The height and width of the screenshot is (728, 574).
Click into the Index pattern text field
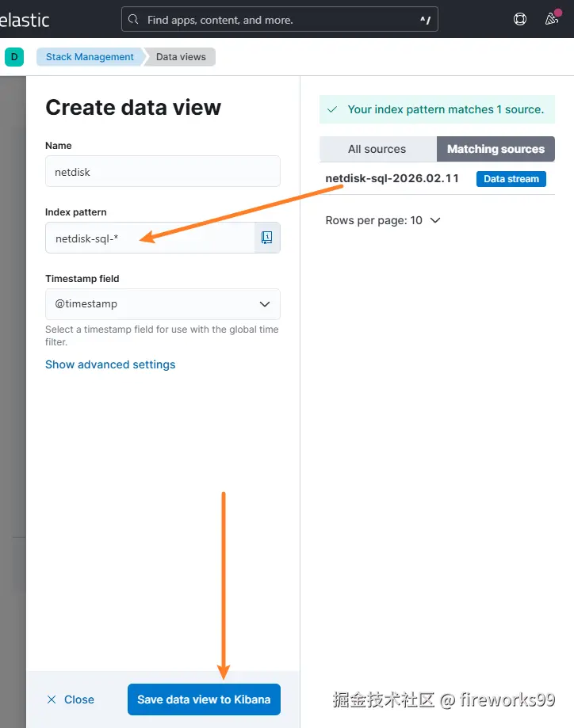coord(151,238)
